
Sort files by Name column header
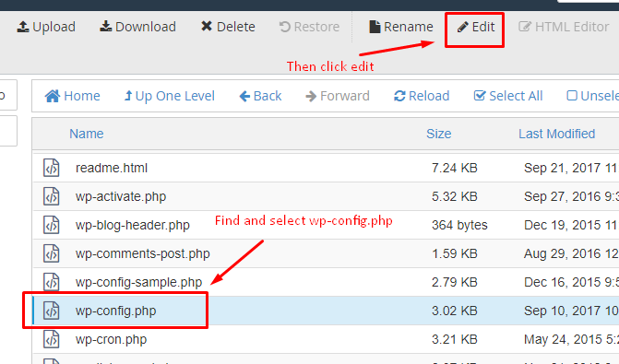coord(87,134)
